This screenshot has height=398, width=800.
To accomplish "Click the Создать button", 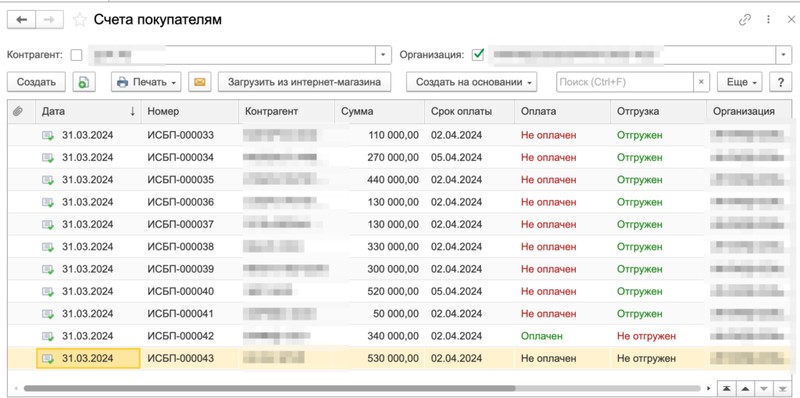I will (36, 82).
